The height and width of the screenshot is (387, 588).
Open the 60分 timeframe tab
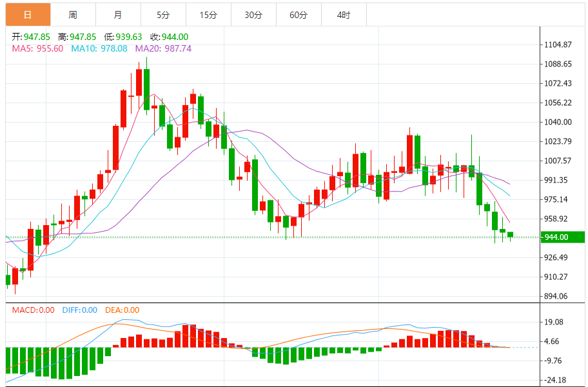pos(299,15)
